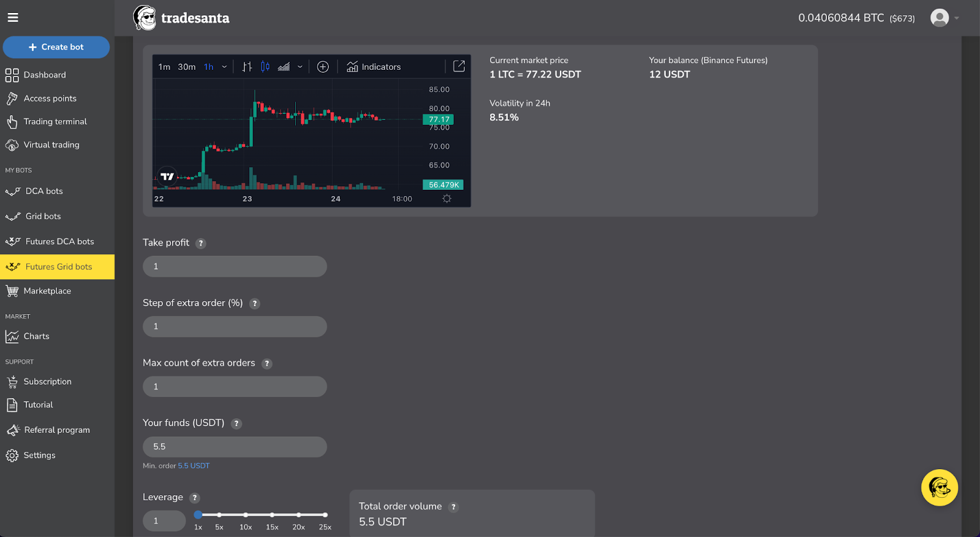Click the Tutorial document icon

pyautogui.click(x=12, y=405)
